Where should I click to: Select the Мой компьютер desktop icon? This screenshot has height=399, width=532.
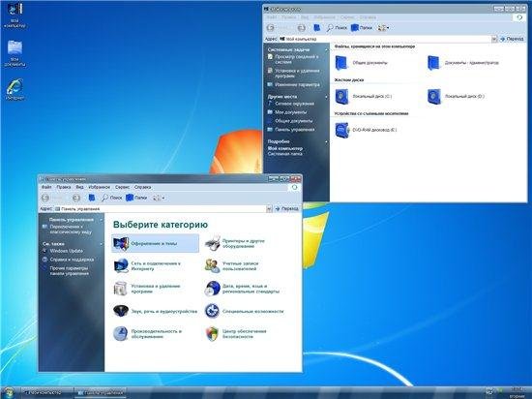[x=15, y=15]
